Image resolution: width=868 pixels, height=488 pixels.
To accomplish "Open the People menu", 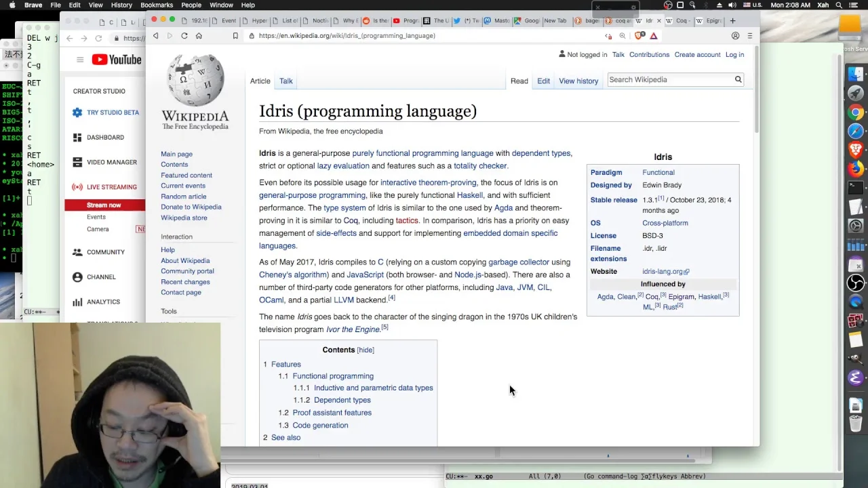I will click(191, 5).
